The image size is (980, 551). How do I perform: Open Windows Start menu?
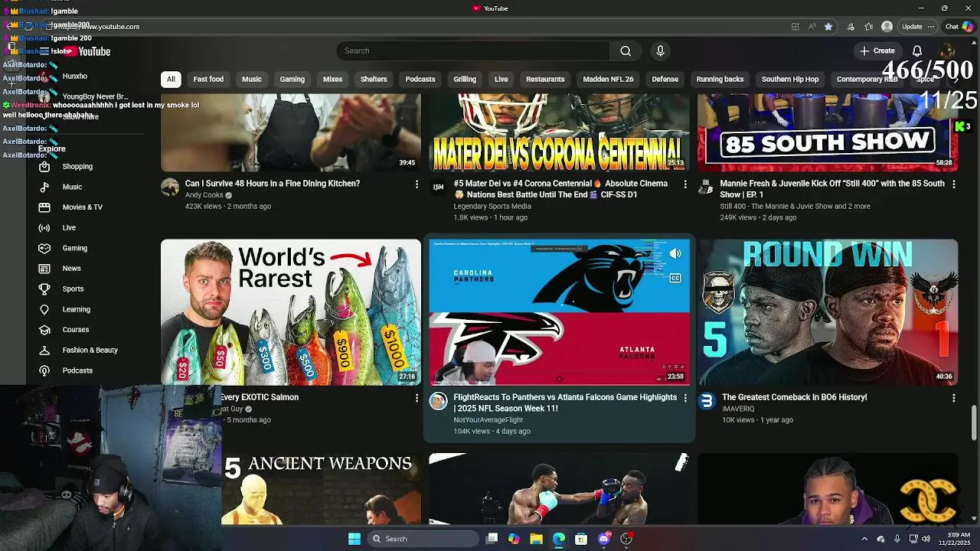(x=354, y=539)
